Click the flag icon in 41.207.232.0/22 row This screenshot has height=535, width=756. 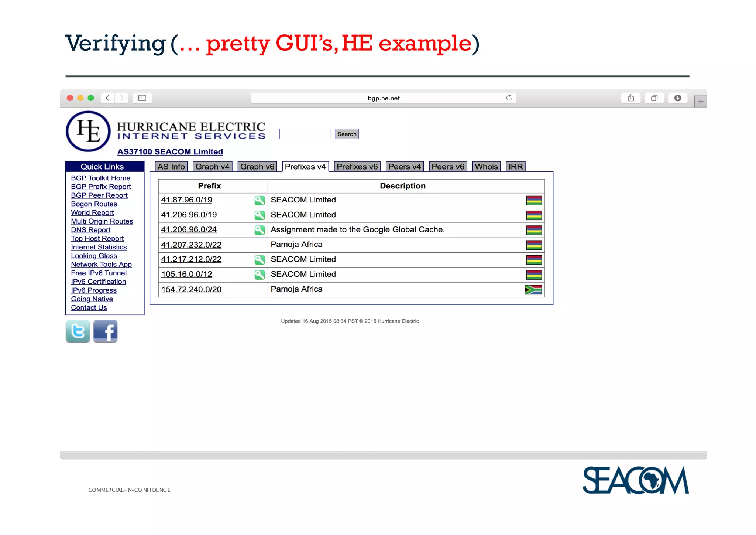point(534,245)
